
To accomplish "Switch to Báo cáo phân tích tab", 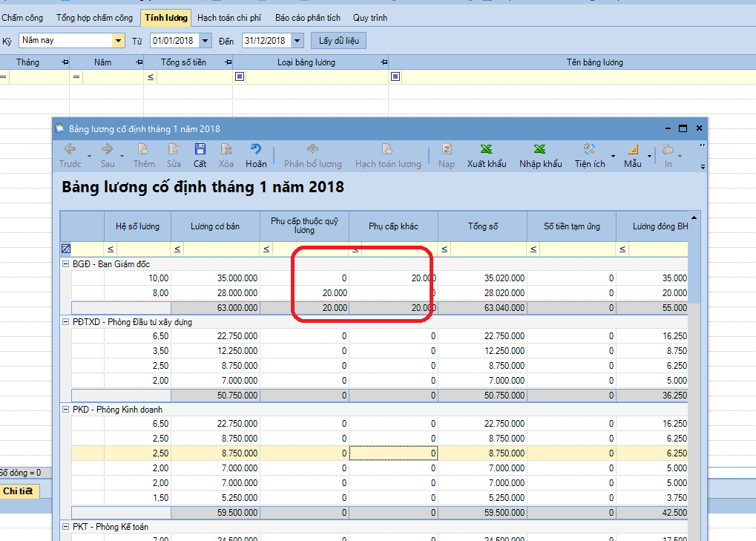I will point(308,18).
